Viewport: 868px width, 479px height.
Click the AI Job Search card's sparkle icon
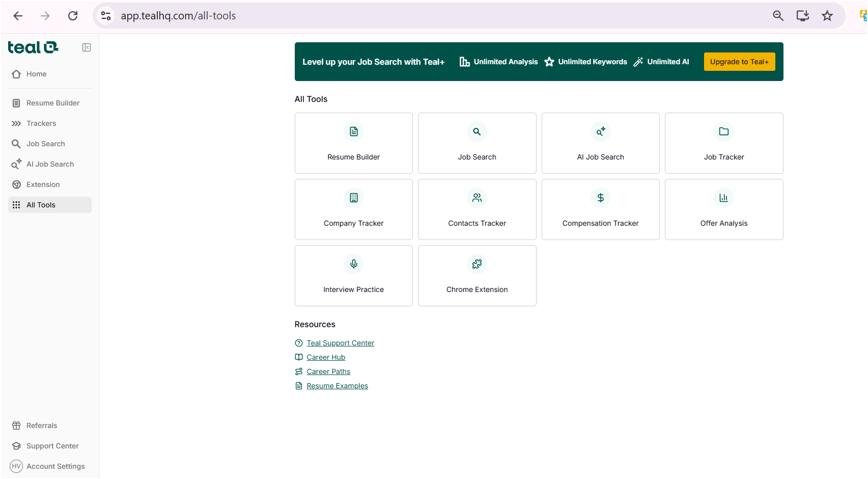[601, 131]
